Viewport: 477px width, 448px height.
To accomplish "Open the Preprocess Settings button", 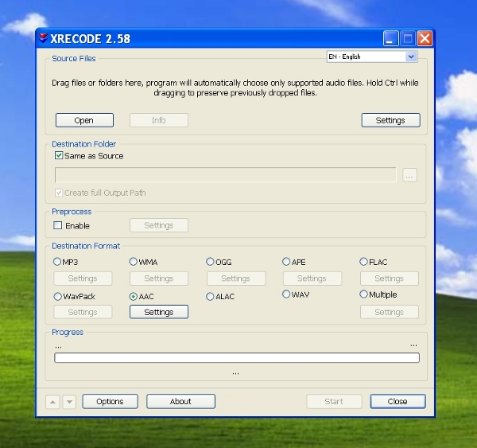I will 159,225.
